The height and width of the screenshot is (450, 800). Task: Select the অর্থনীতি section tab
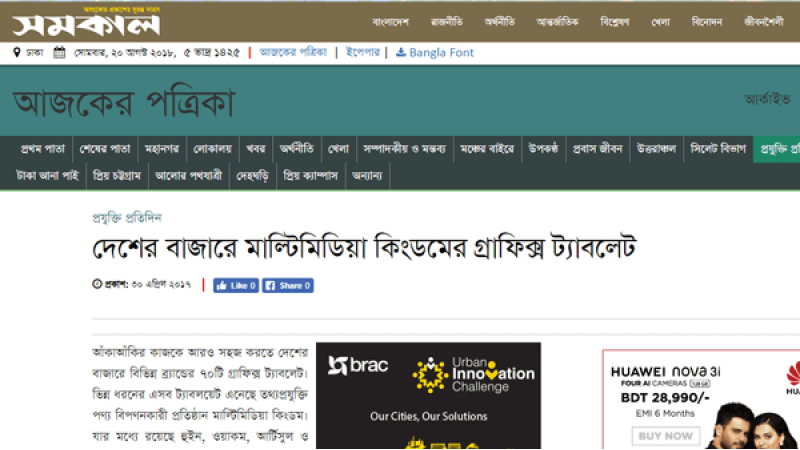tap(296, 149)
